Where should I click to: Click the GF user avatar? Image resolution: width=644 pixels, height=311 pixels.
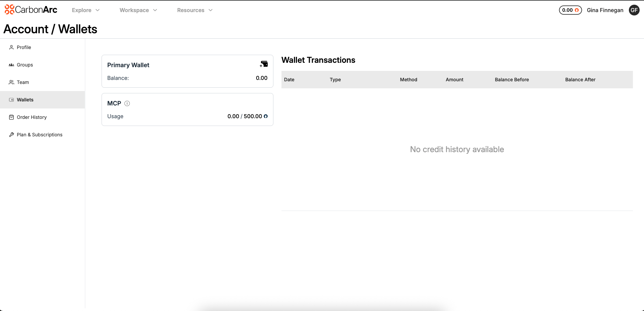[x=634, y=10]
